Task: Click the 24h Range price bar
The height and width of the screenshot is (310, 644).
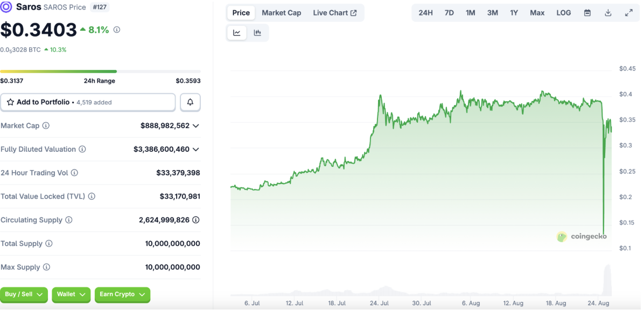Action: [x=100, y=71]
